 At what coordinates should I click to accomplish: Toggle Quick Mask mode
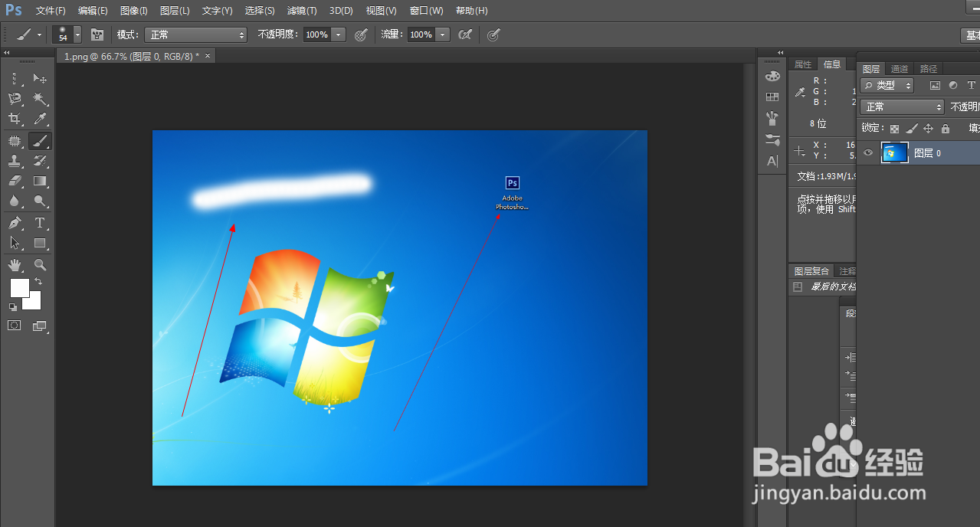pos(15,326)
